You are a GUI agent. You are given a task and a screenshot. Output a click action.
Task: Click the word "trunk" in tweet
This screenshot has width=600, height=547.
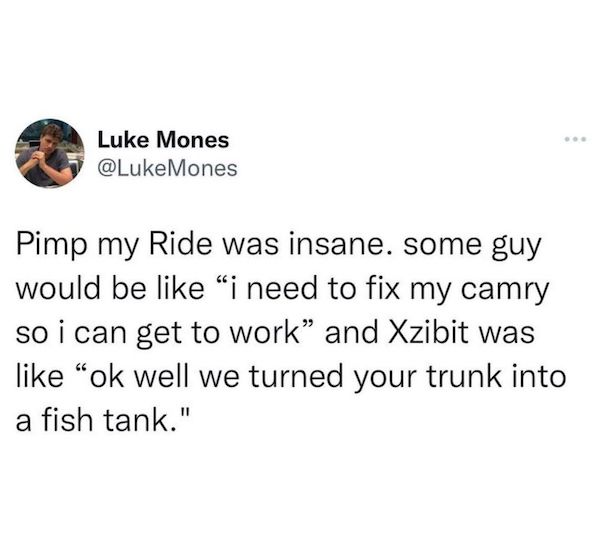tap(463, 376)
